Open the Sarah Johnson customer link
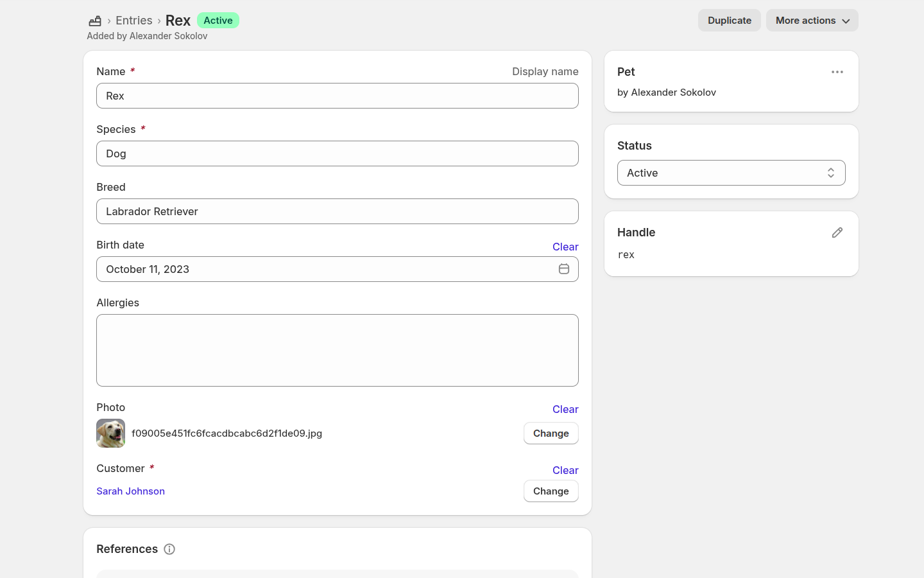This screenshot has width=924, height=578. (x=130, y=491)
